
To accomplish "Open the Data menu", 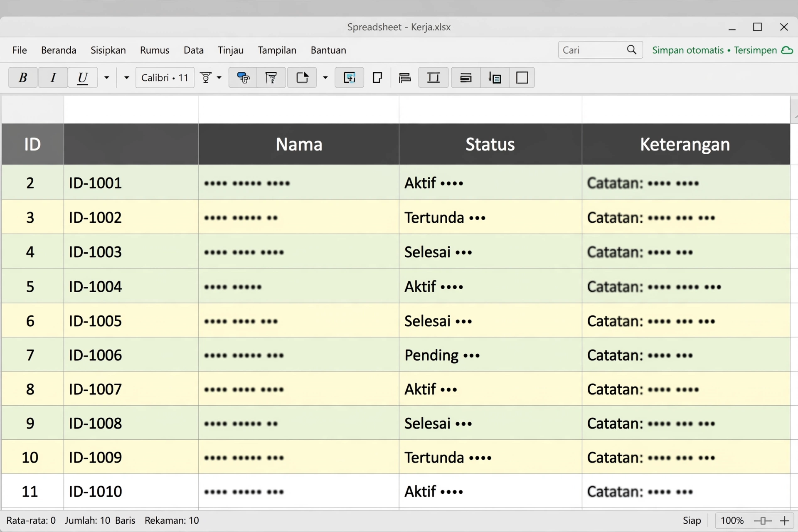I will 194,50.
